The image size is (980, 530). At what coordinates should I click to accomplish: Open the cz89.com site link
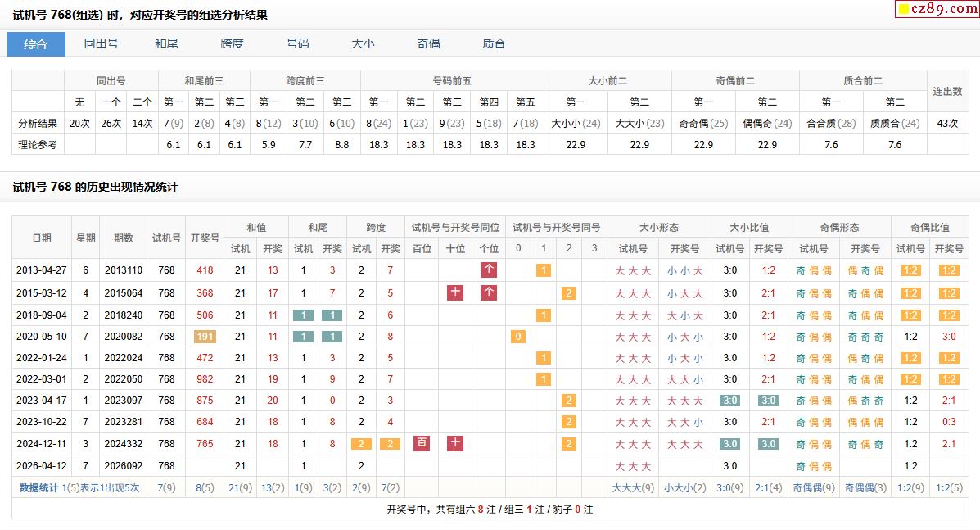(x=943, y=9)
